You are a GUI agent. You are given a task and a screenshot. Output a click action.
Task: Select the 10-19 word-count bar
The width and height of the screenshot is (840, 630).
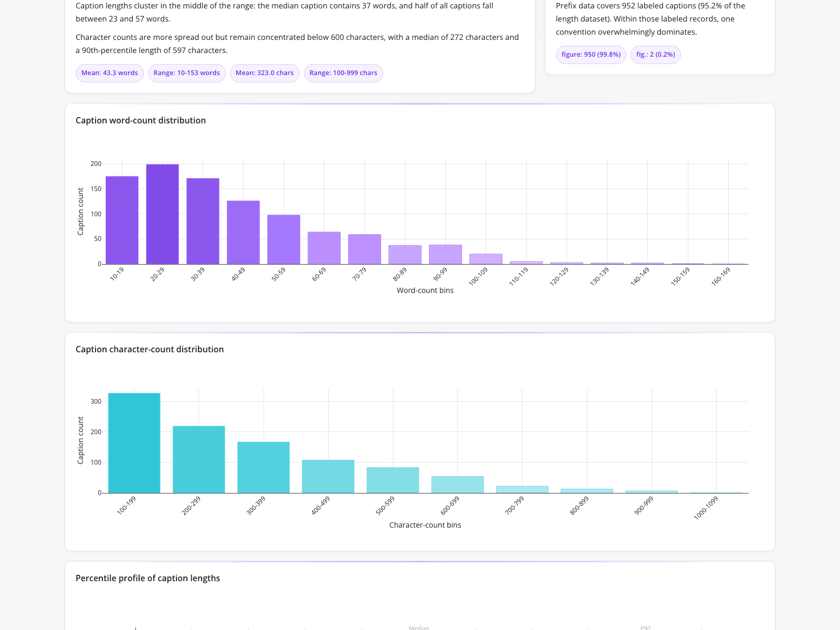point(122,220)
